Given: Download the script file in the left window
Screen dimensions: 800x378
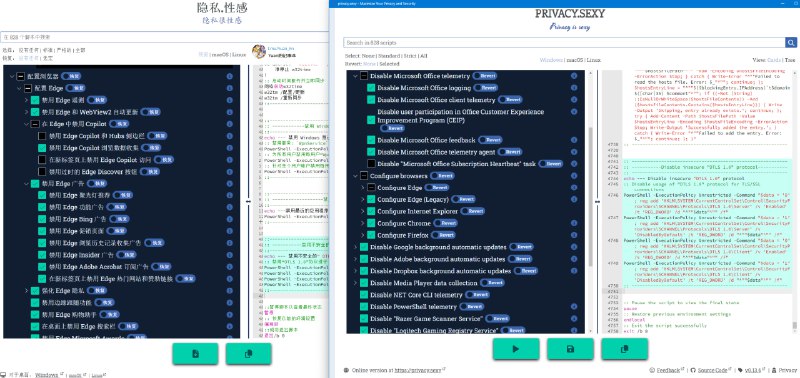Looking at the screenshot, I should click(195, 354).
